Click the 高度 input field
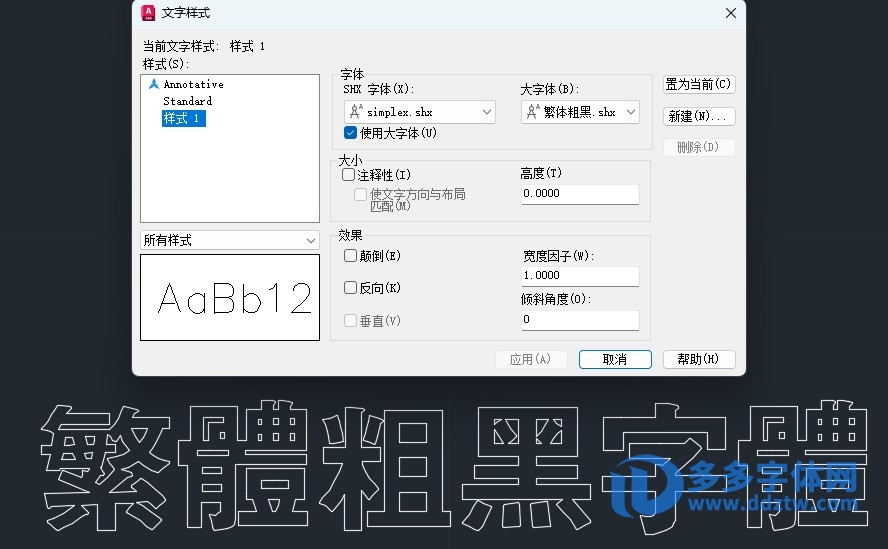The height and width of the screenshot is (549, 888). point(579,194)
